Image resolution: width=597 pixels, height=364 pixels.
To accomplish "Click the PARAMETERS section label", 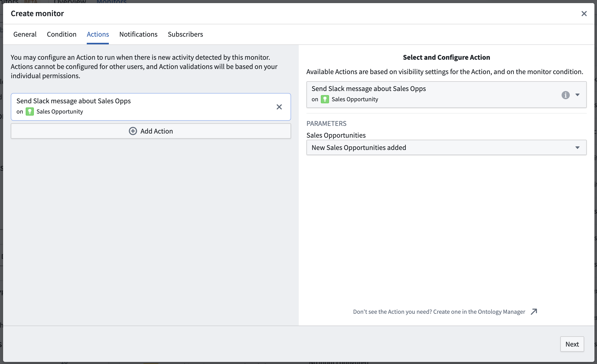I will (x=326, y=124).
